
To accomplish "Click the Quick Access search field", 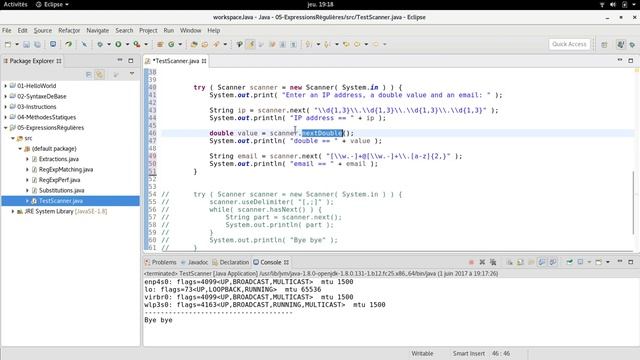I will tap(569, 44).
